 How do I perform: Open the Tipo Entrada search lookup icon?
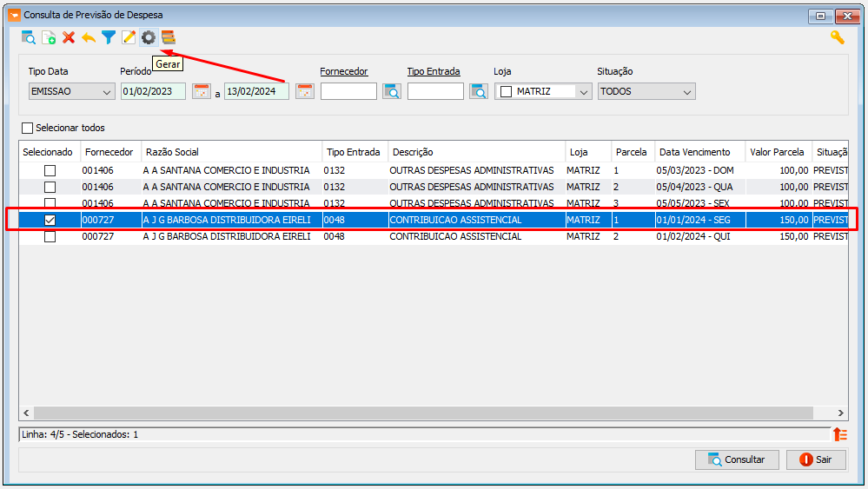pyautogui.click(x=479, y=91)
